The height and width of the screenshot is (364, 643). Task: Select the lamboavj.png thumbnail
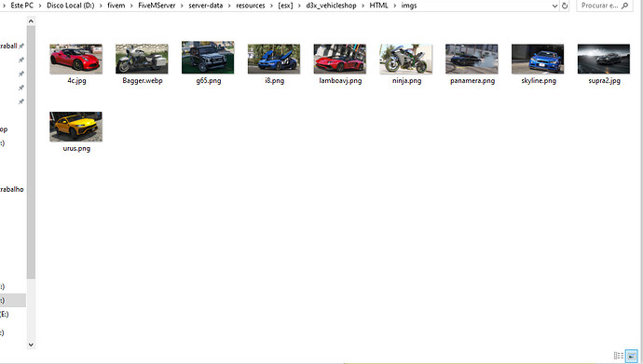pyautogui.click(x=340, y=59)
